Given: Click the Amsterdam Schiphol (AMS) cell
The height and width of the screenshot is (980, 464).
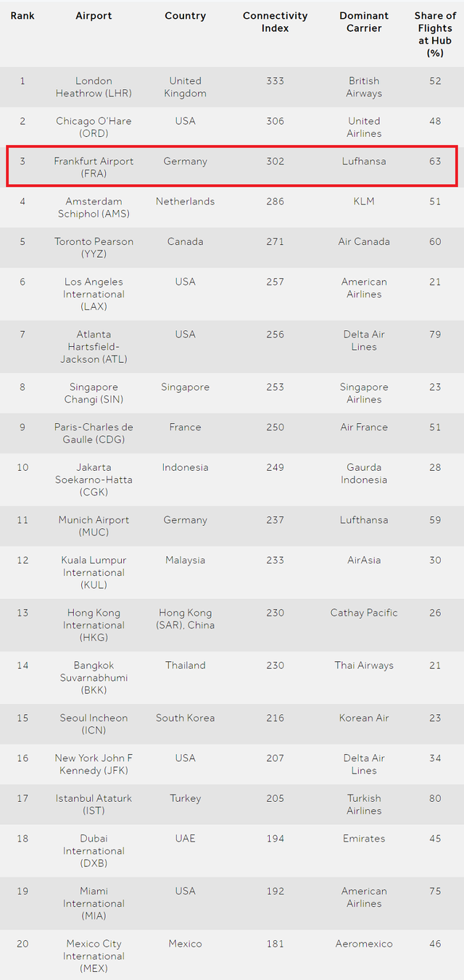Looking at the screenshot, I should 94,207.
